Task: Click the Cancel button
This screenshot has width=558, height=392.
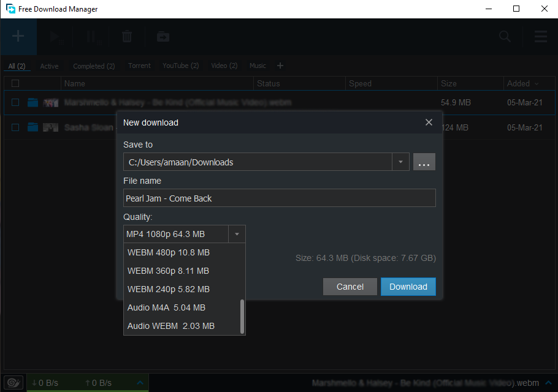Action: (350, 287)
